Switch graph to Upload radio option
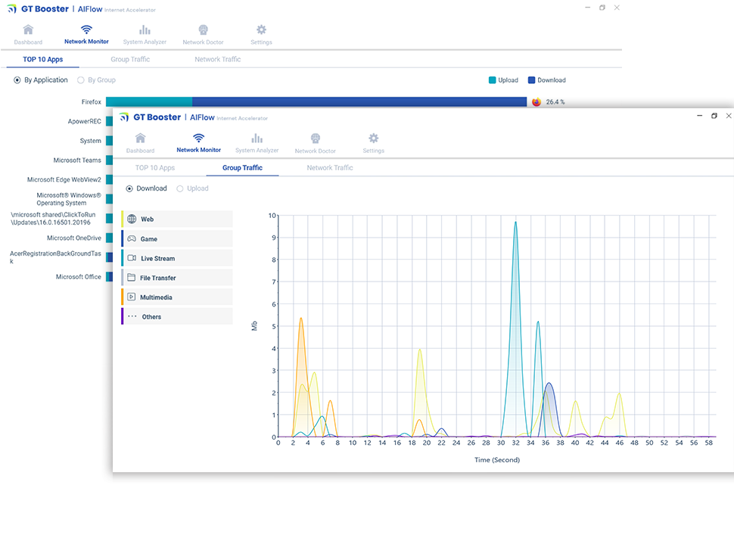The width and height of the screenshot is (734, 560). (180, 188)
